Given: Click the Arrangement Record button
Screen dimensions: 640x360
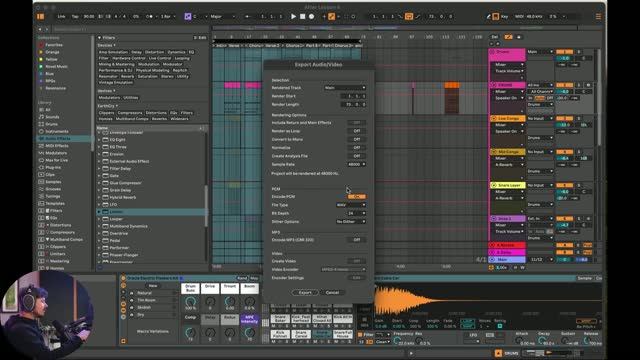Looking at the screenshot, I should (x=311, y=16).
